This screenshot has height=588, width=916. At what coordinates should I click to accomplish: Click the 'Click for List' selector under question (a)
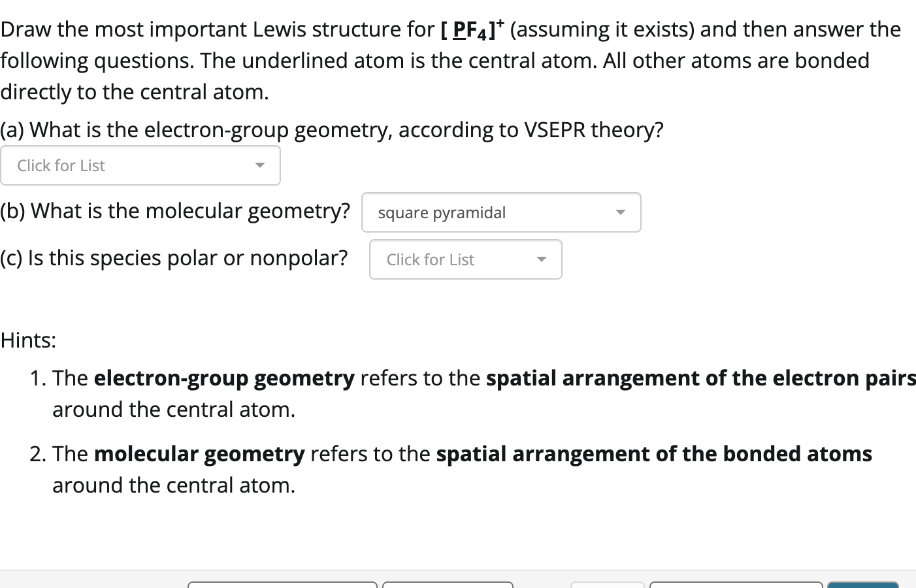(x=140, y=165)
